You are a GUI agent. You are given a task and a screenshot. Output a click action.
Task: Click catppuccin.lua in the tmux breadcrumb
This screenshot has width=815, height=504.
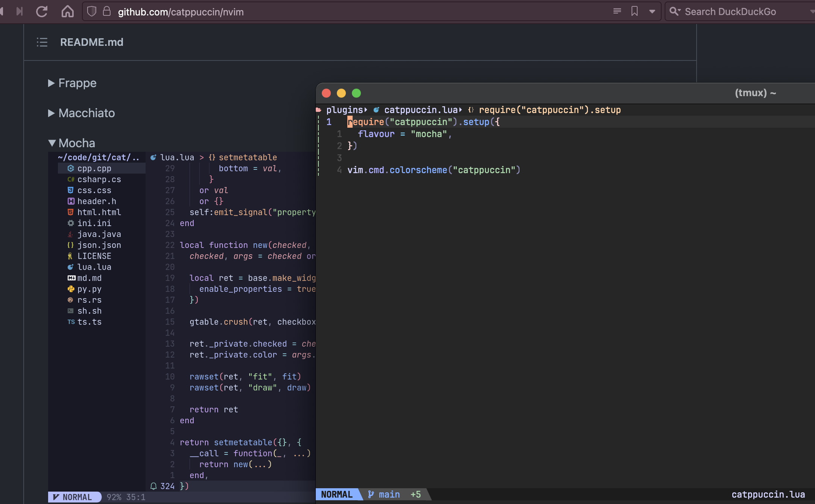click(x=421, y=110)
